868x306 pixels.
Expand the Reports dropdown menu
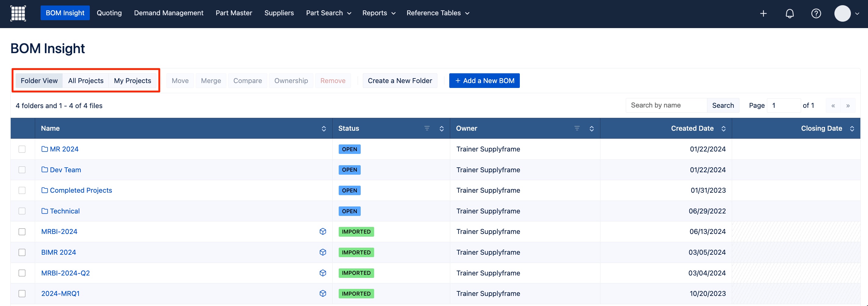point(378,13)
